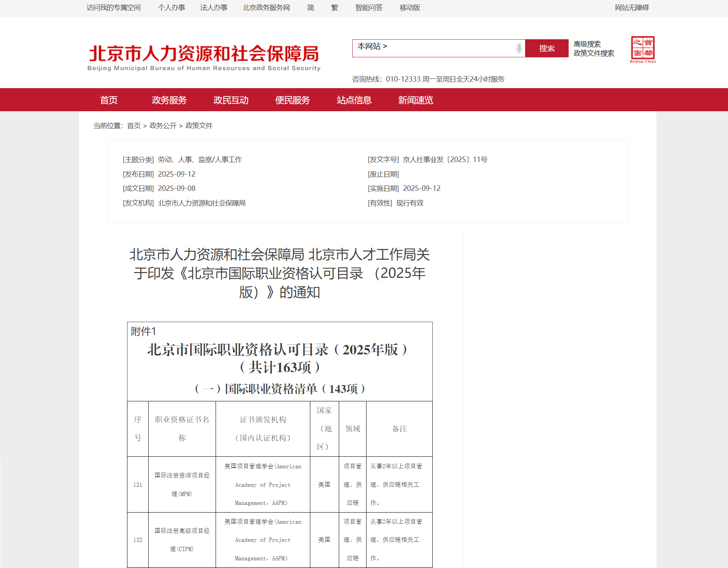Click the Beijing-China capital window logo
This screenshot has width=728, height=568.
click(x=643, y=49)
